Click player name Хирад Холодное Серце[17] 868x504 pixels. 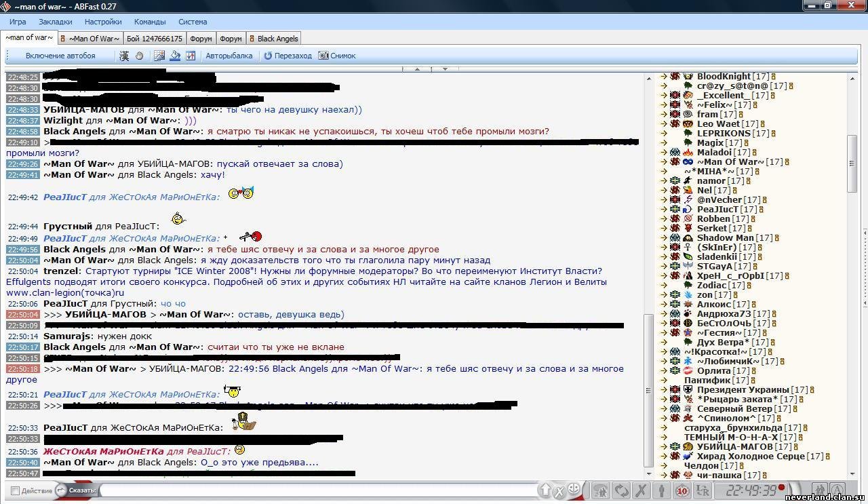760,457
